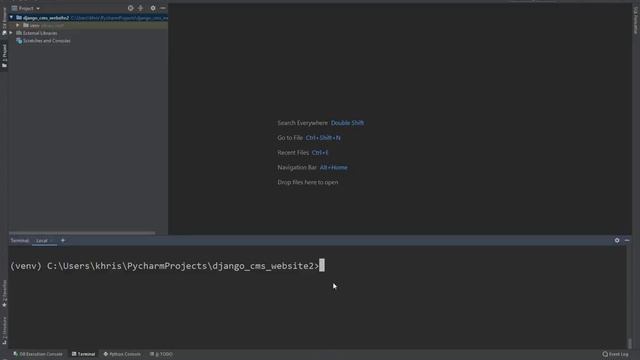Select Scratches and Consoles node

(x=47, y=41)
